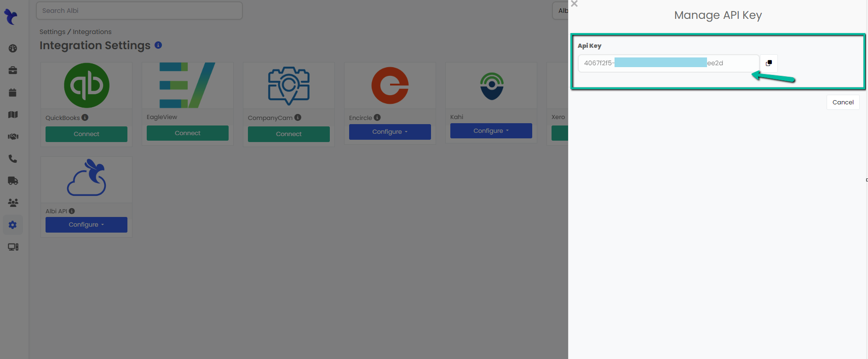Connect the EagleView integration

pyautogui.click(x=188, y=133)
